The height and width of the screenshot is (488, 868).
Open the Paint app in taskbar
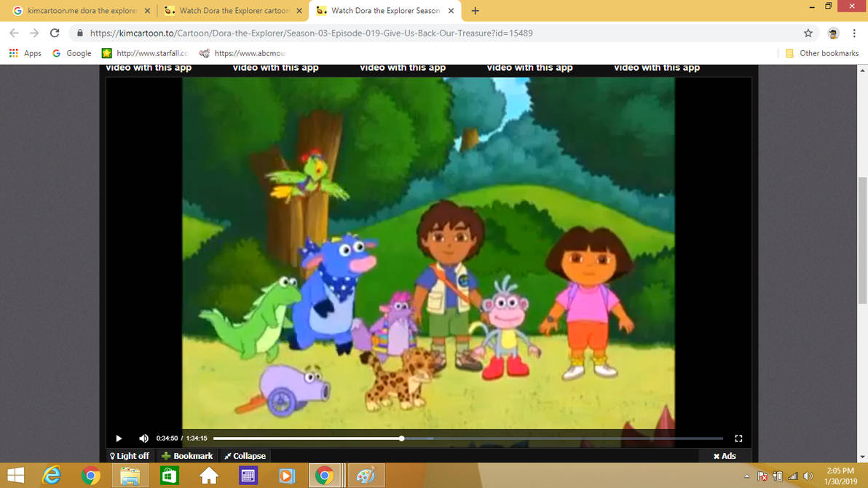pyautogui.click(x=366, y=476)
